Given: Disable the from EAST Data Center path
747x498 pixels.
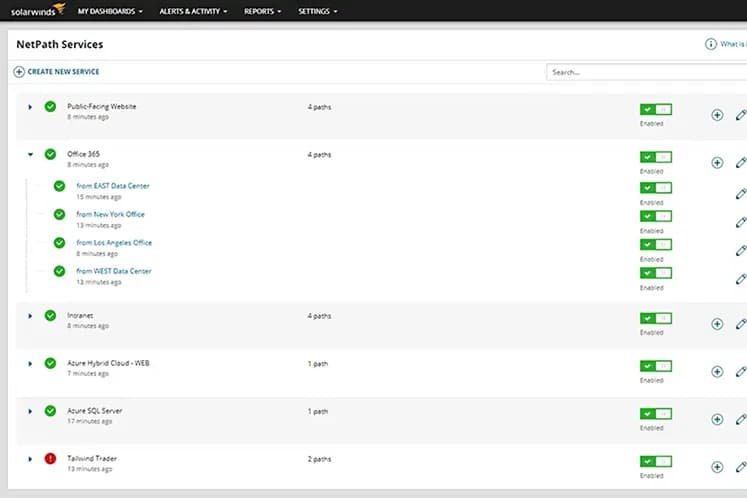Looking at the screenshot, I should pyautogui.click(x=656, y=188).
